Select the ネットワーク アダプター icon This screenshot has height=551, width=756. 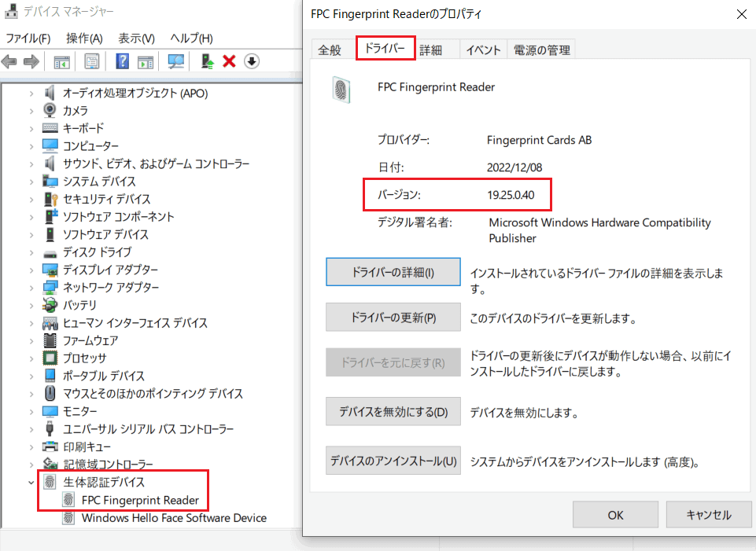pyautogui.click(x=50, y=288)
